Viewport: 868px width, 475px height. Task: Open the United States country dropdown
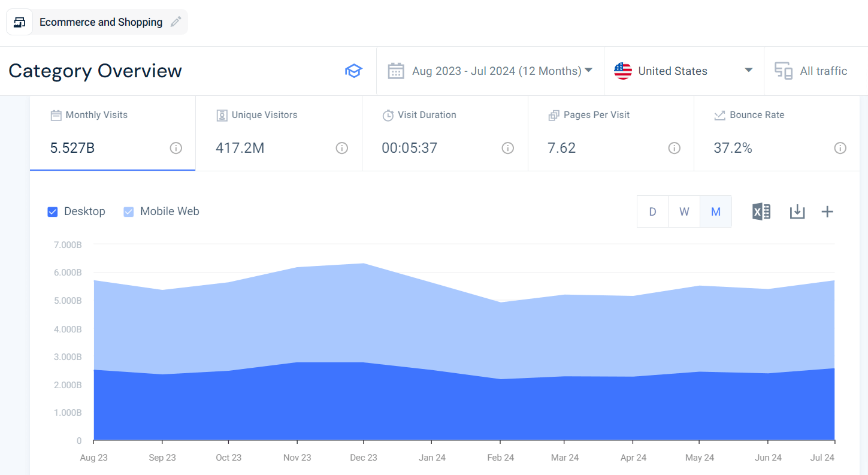pyautogui.click(x=683, y=71)
